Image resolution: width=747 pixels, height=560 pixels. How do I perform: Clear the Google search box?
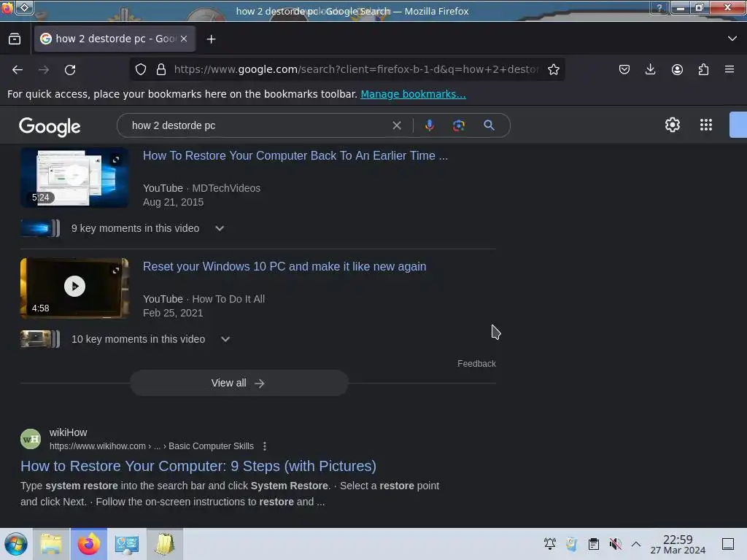pos(396,125)
